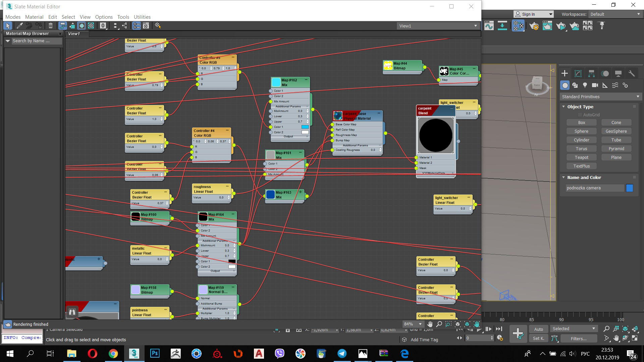This screenshot has width=644, height=362.
Task: Open Photoshop from the taskbar
Action: pos(155,354)
